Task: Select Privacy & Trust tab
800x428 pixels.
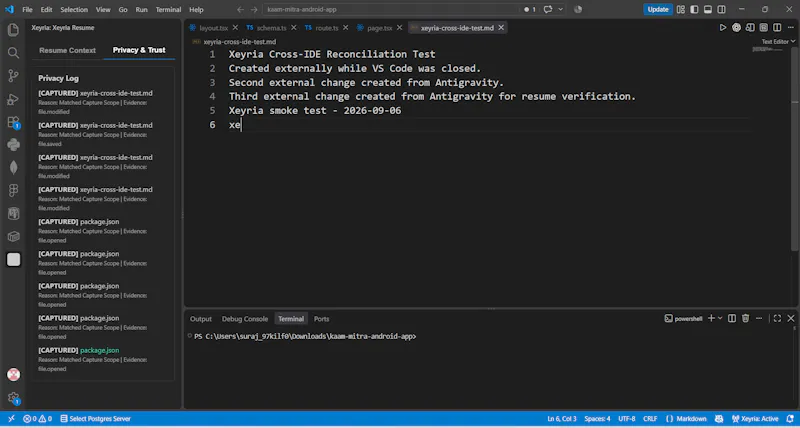Action: click(x=139, y=50)
